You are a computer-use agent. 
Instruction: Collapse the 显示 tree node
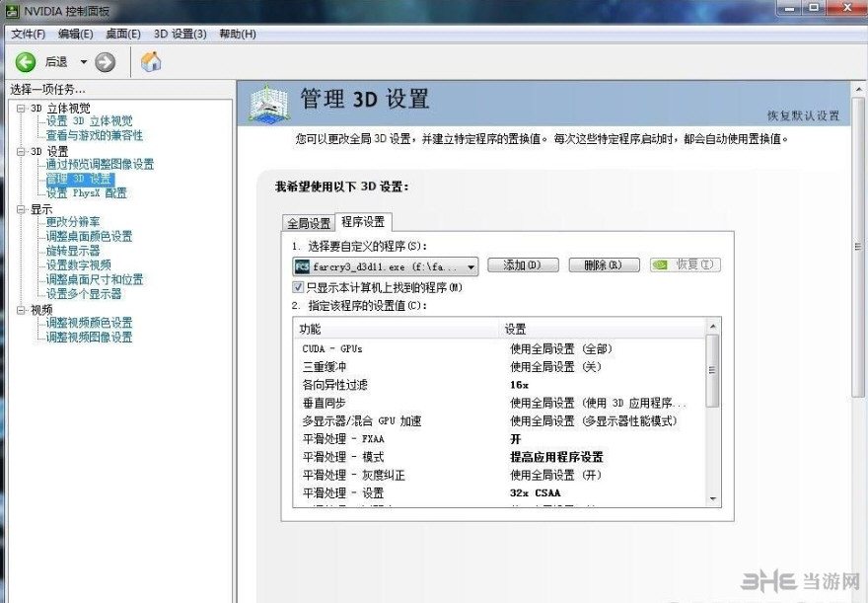coord(21,209)
